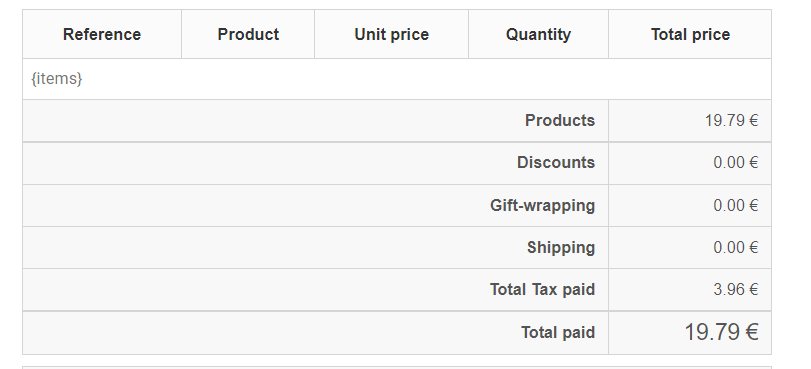Click the empty area left of Total paid
Viewport: 811px width, 369px height.
click(x=269, y=333)
